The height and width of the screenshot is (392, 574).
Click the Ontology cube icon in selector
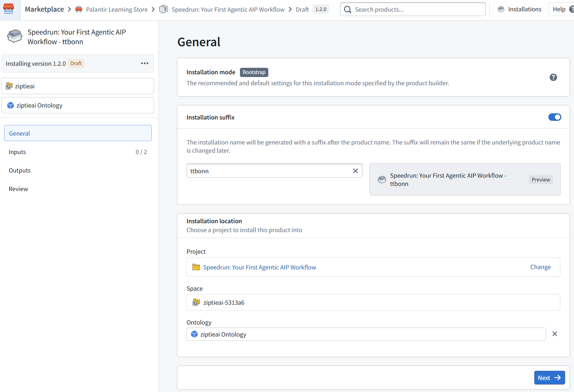[194, 334]
